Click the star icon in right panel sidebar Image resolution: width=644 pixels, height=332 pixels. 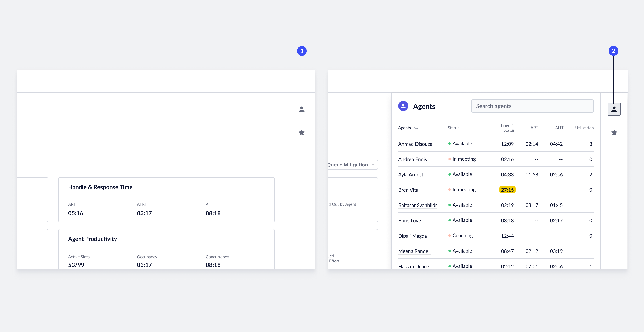[x=614, y=132]
